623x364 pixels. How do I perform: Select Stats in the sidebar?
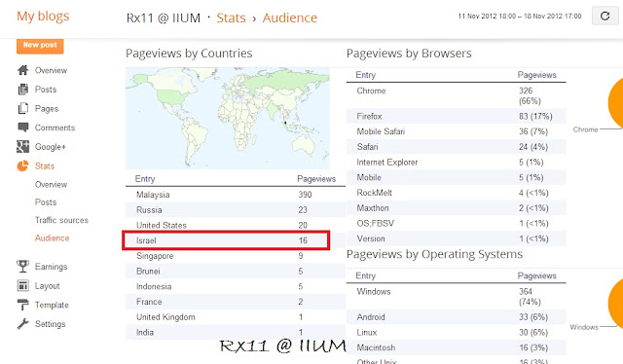(45, 165)
